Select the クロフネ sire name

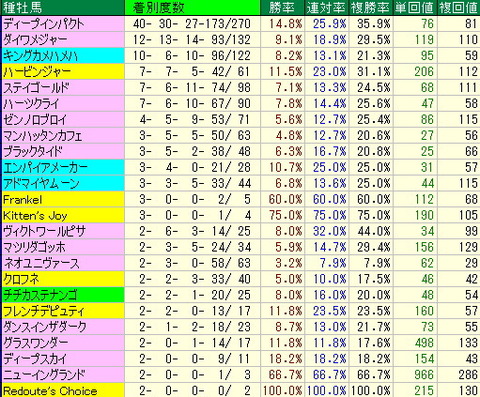pos(21,279)
